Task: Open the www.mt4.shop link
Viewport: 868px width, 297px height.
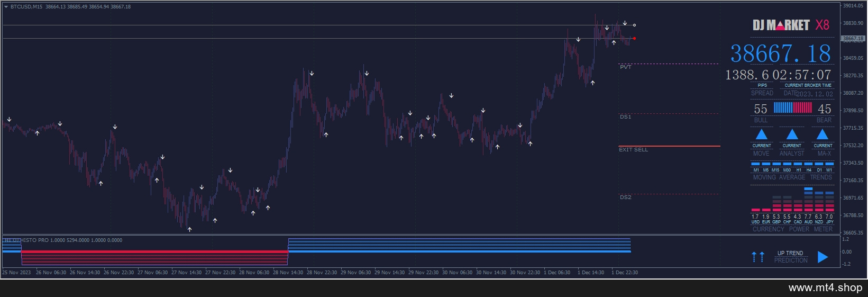Action: pyautogui.click(x=825, y=288)
